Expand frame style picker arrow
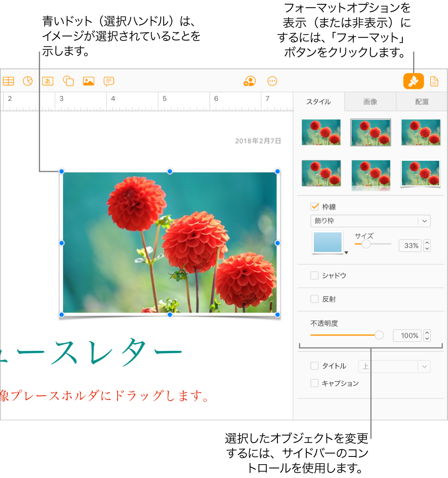The image size is (448, 478). click(x=346, y=253)
